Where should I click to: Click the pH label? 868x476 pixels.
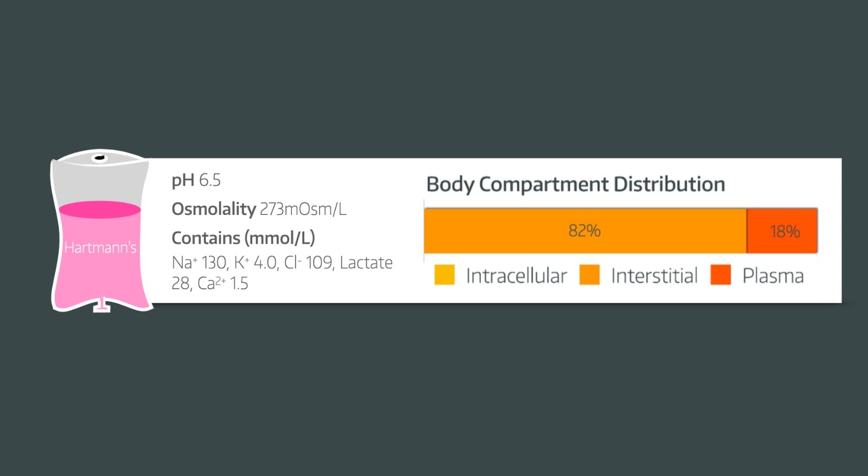coord(182,180)
